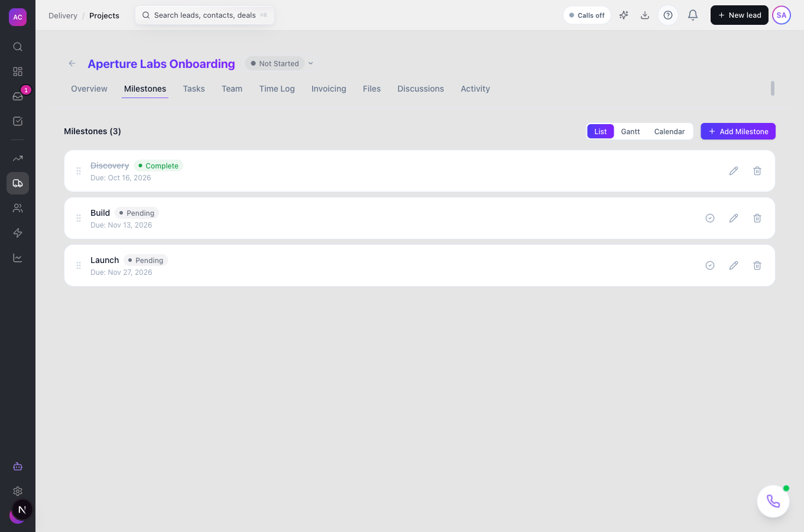Open the settings gear in sidebar
Screen dimensions: 804x532
click(x=18, y=491)
